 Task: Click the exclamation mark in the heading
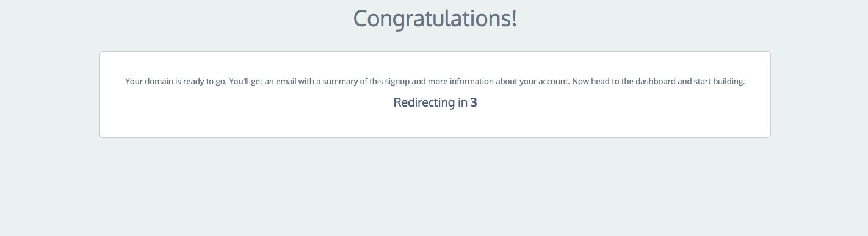514,18
